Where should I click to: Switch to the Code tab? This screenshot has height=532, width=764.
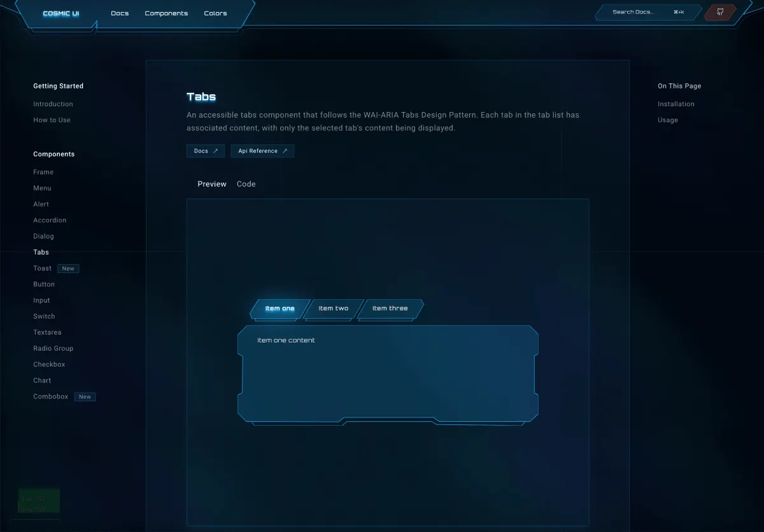click(246, 184)
